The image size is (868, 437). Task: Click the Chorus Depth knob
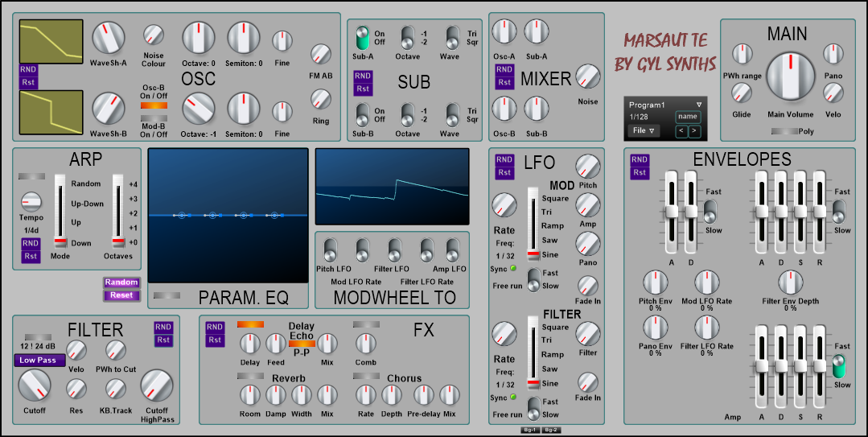point(392,394)
